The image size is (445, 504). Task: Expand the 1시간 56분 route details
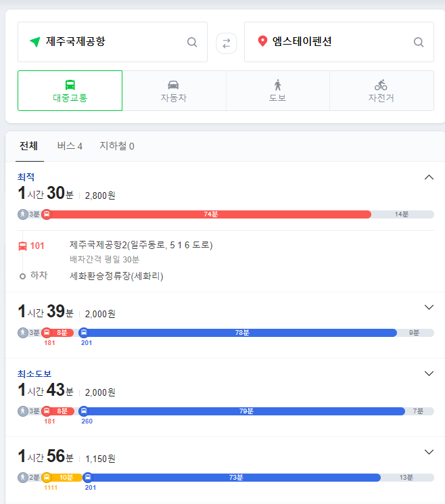pyautogui.click(x=429, y=452)
